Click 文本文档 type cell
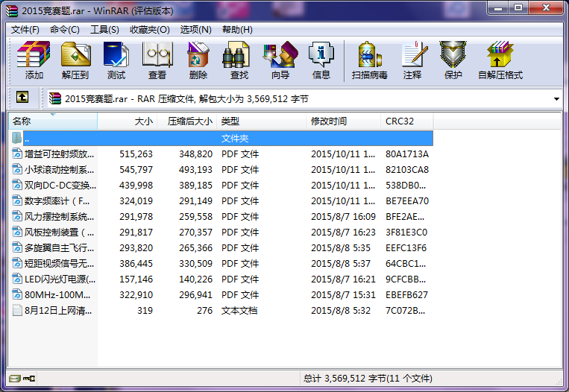The image size is (569, 392). pos(239,311)
